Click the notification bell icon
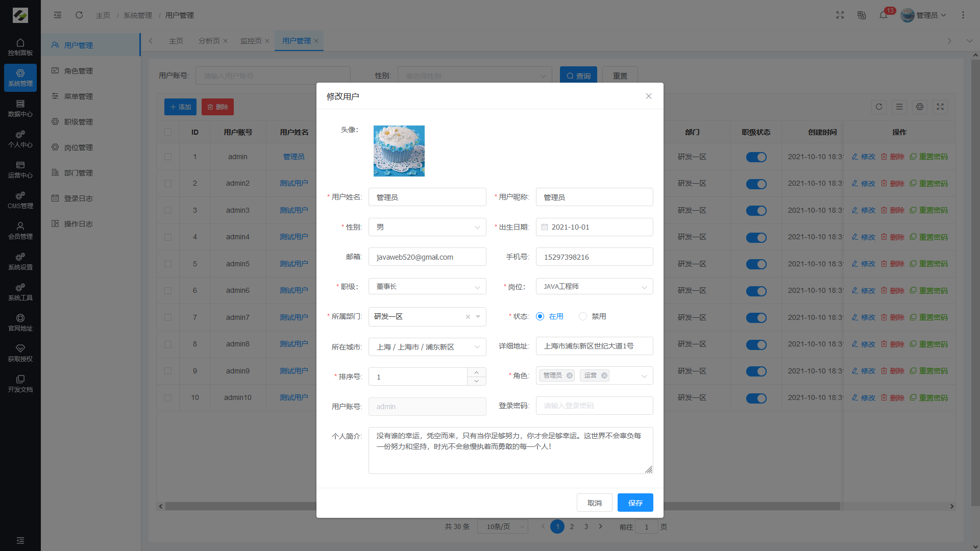Image resolution: width=980 pixels, height=551 pixels. (883, 15)
